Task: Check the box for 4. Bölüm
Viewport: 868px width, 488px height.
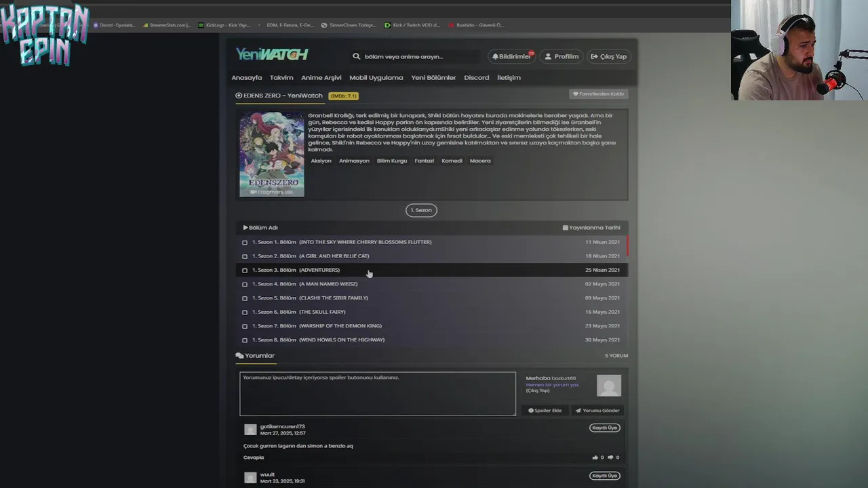Action: coord(245,284)
